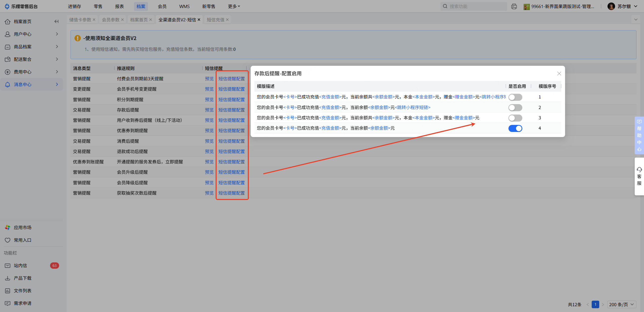644x312 pixels.
Task: Open the 更多 top menu dropdown
Action: tap(234, 7)
